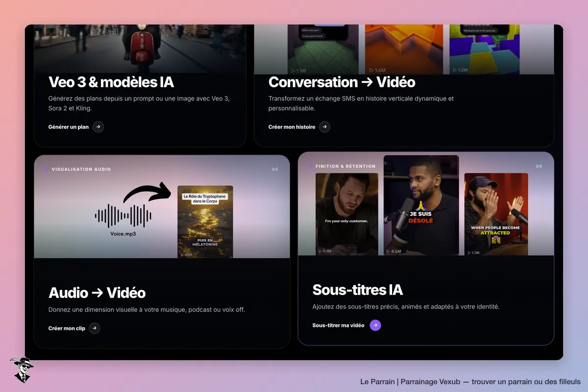Open the WHEN PEOPLE BECOME ATTRACTED thumbnail
The height and width of the screenshot is (392, 588).
click(x=496, y=214)
